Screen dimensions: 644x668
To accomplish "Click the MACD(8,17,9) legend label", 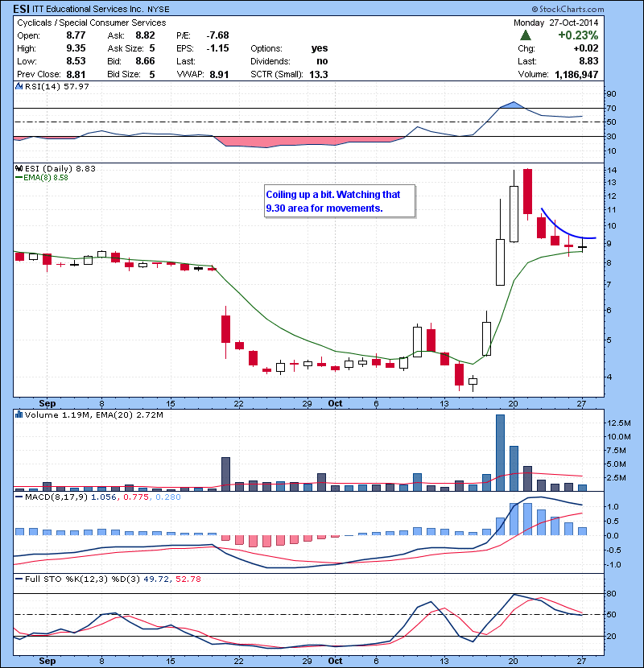I will click(x=56, y=497).
